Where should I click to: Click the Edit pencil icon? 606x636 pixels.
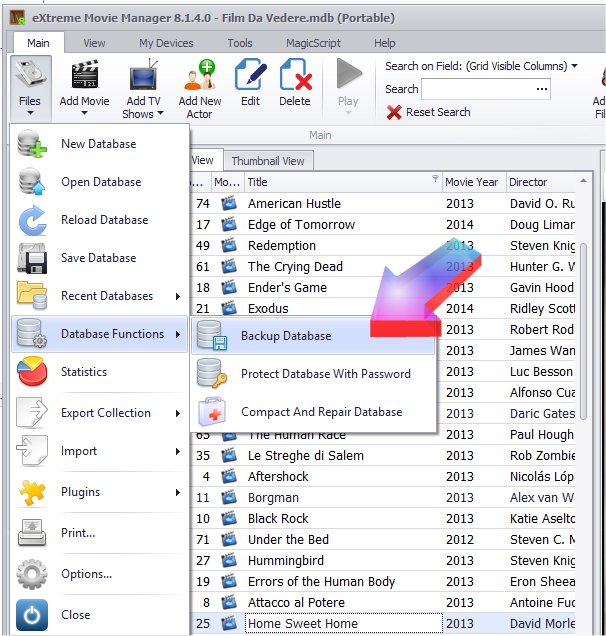[250, 76]
